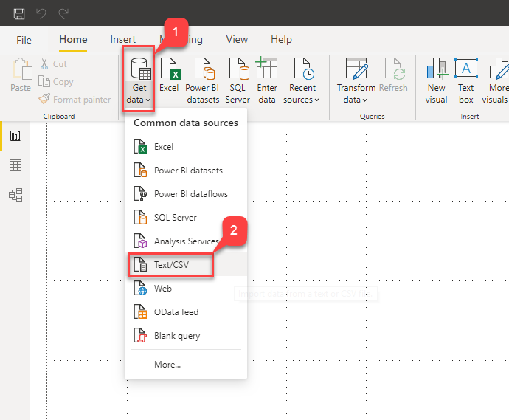Switch to Model view in sidebar
This screenshot has height=420, width=509.
click(15, 195)
